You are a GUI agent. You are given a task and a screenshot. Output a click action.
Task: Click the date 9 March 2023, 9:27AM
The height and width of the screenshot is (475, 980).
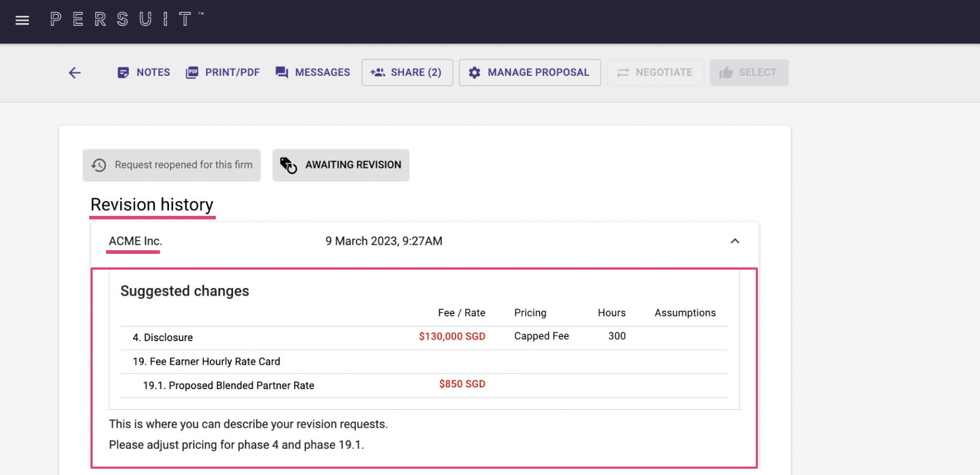click(384, 241)
